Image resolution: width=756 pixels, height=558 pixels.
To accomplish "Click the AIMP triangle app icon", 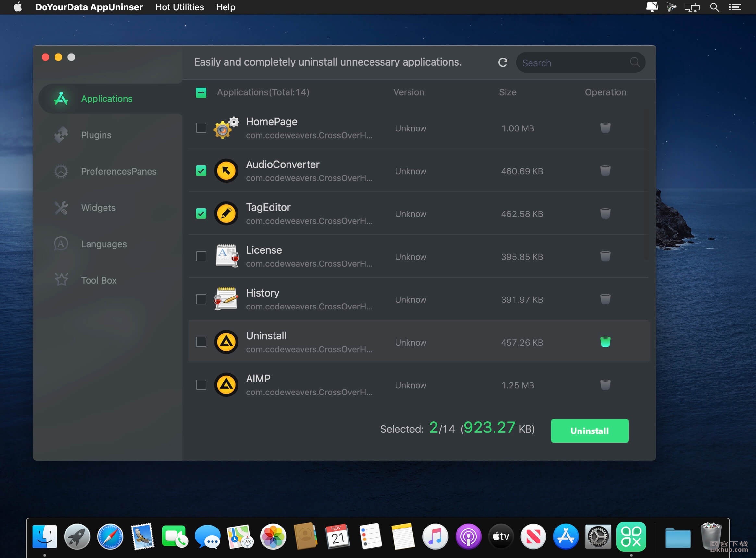I will tap(226, 385).
